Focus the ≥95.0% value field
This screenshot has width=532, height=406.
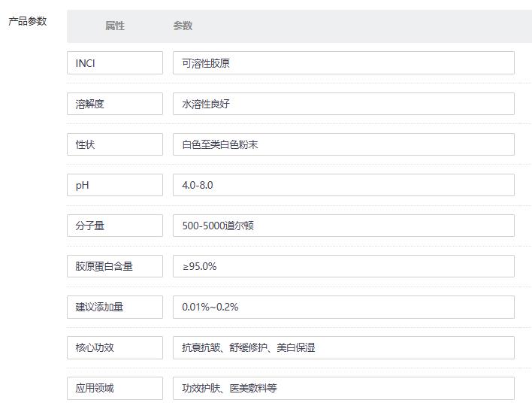[x=343, y=266]
